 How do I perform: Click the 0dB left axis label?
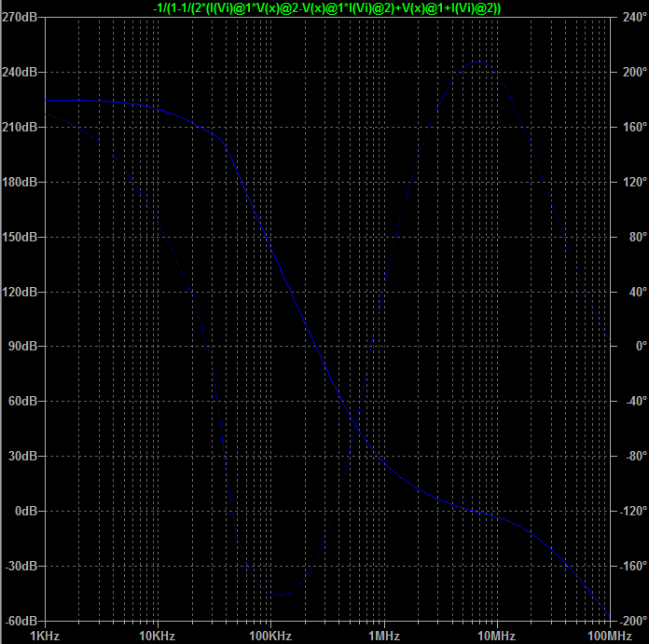tap(26, 511)
